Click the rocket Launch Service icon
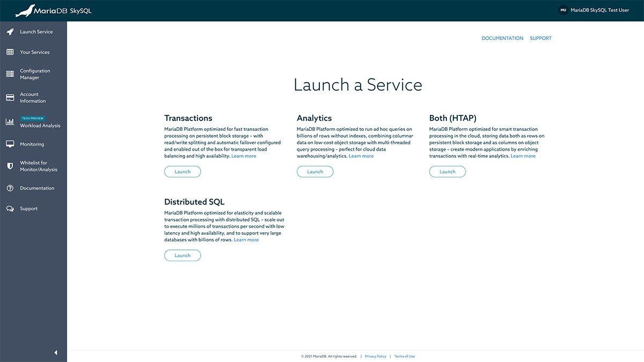 (10, 32)
